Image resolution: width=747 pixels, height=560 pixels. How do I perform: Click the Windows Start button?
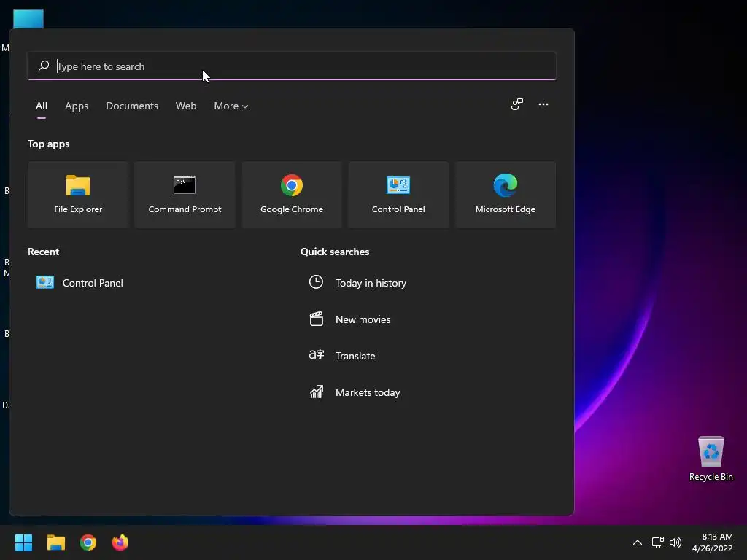[x=23, y=542]
